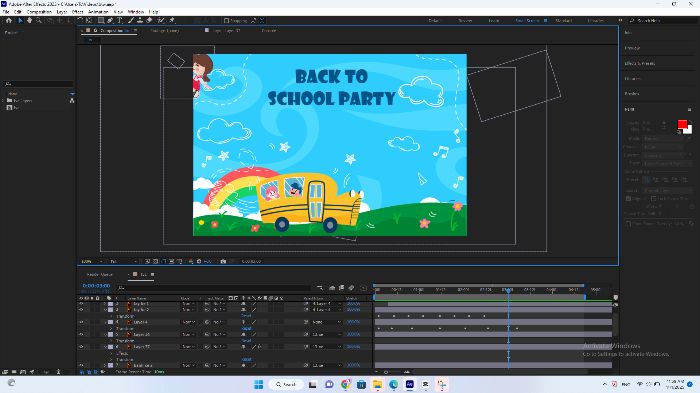
Task: Open the Paint panel menu icon
Action: click(x=689, y=109)
